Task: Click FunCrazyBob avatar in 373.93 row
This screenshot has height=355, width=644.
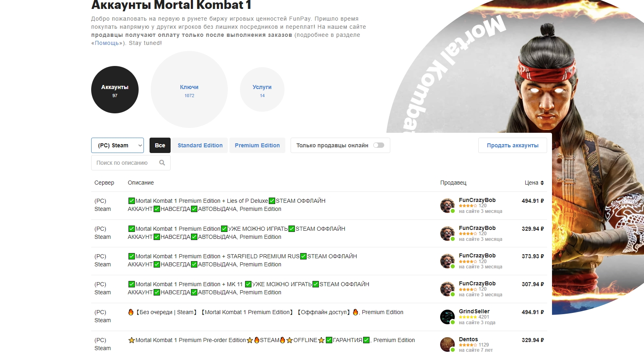Action: 447,261
